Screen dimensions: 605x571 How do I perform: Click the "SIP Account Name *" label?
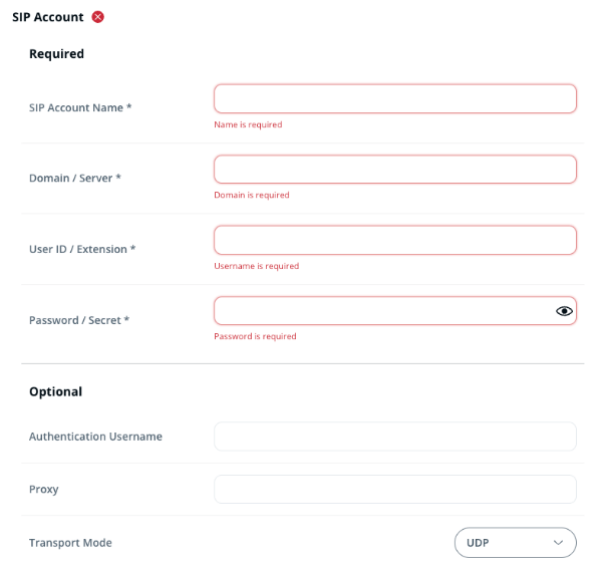coord(80,108)
